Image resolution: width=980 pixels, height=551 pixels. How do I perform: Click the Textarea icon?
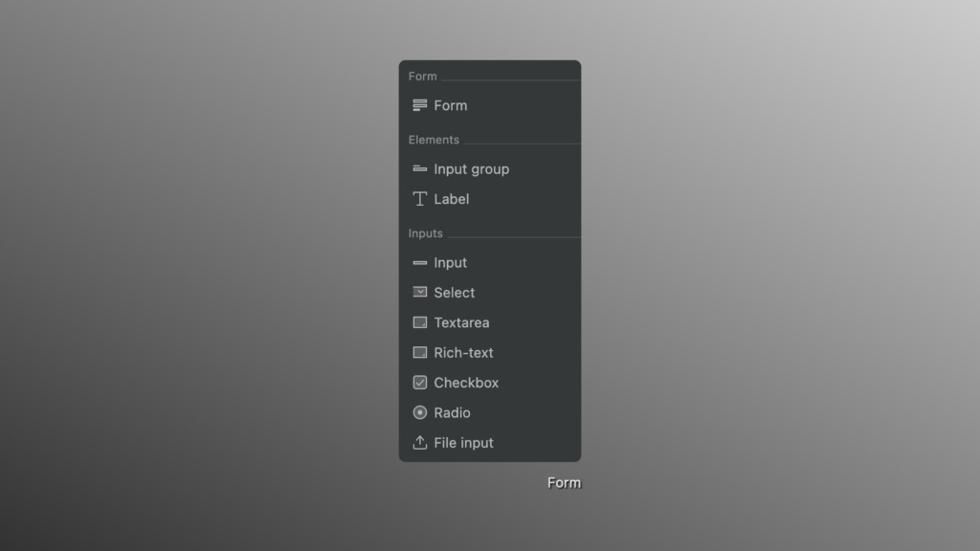pos(420,322)
